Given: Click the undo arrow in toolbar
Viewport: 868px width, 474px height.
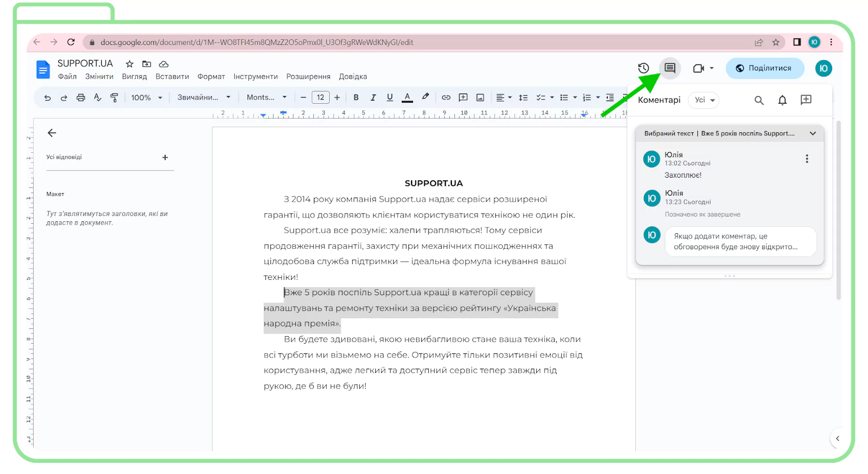Looking at the screenshot, I should click(x=48, y=98).
